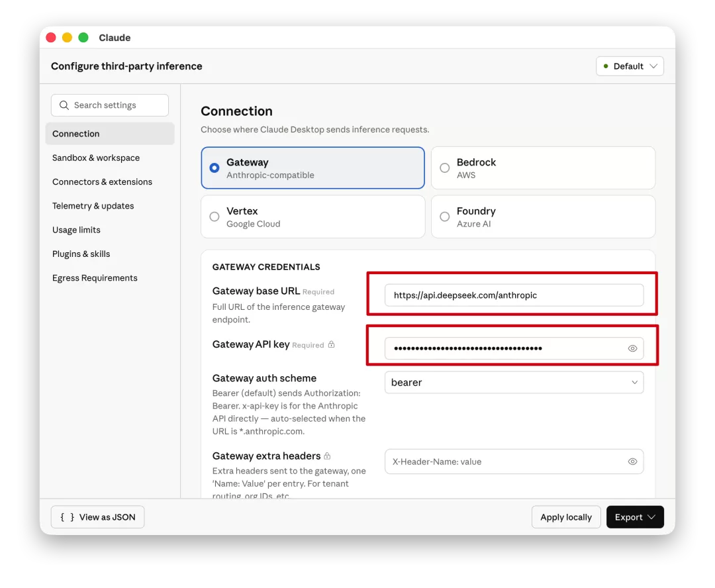Open the Export button dropdown

click(x=635, y=517)
